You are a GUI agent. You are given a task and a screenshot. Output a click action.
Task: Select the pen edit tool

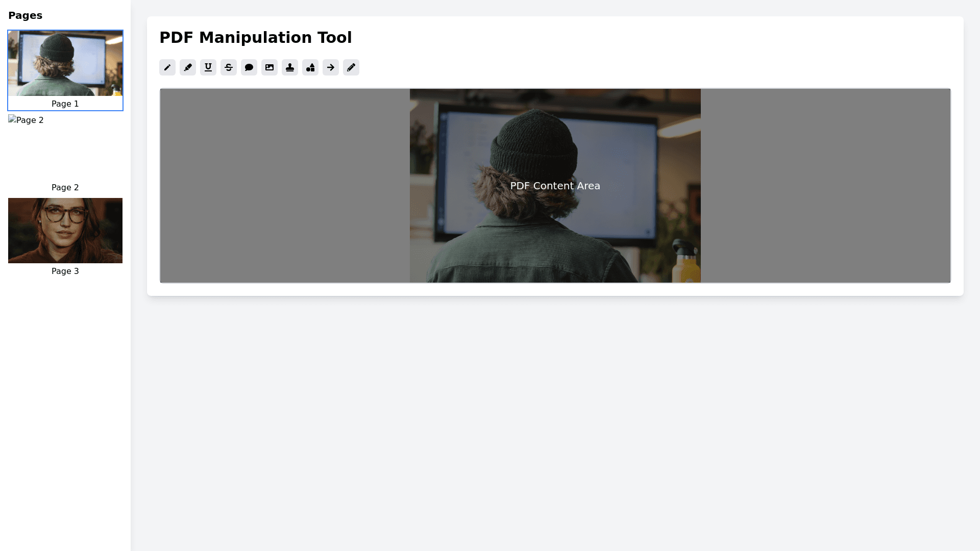pyautogui.click(x=167, y=67)
